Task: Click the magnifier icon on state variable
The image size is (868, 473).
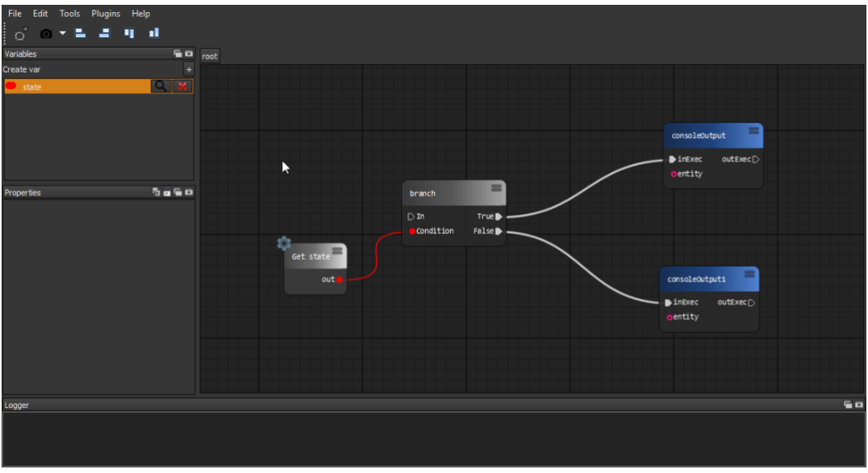Action: pyautogui.click(x=161, y=86)
